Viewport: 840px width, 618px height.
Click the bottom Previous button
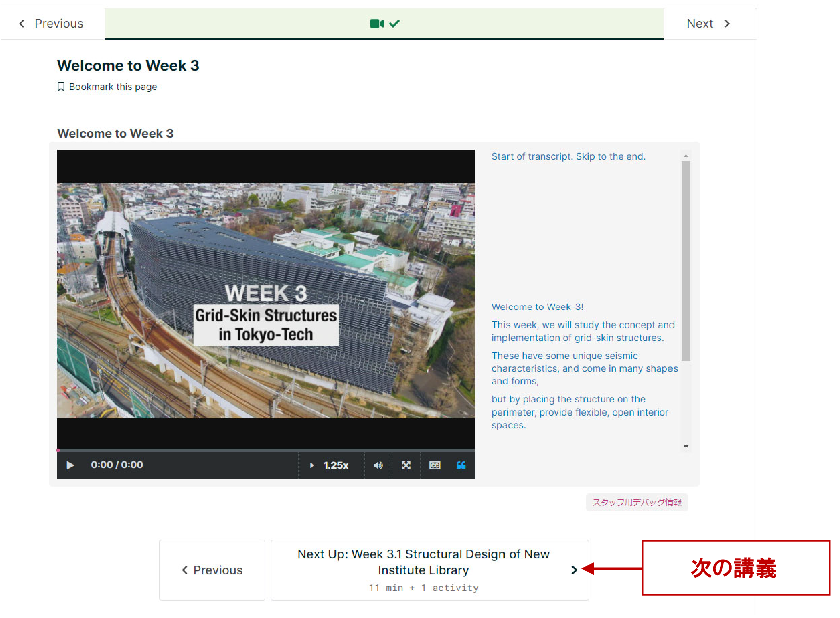click(212, 570)
